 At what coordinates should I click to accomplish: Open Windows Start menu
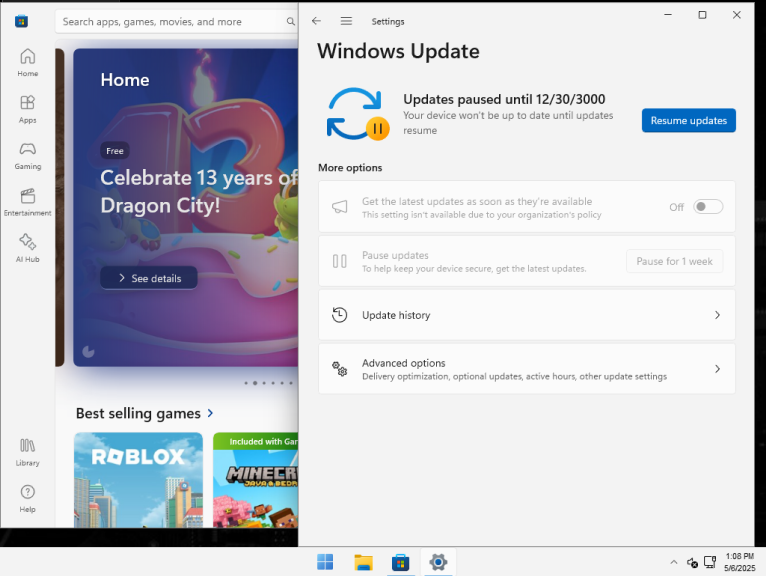pos(325,562)
